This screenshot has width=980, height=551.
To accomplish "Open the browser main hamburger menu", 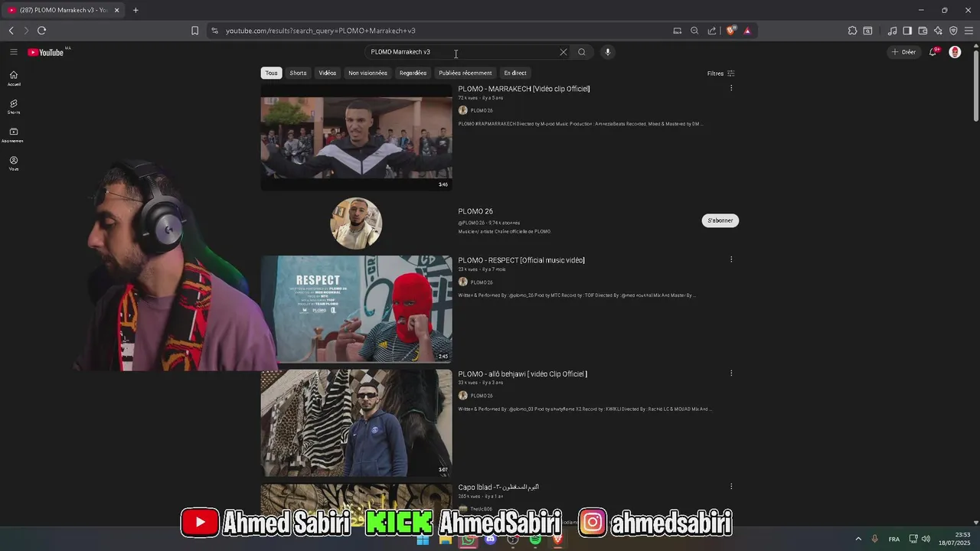I will tap(969, 31).
